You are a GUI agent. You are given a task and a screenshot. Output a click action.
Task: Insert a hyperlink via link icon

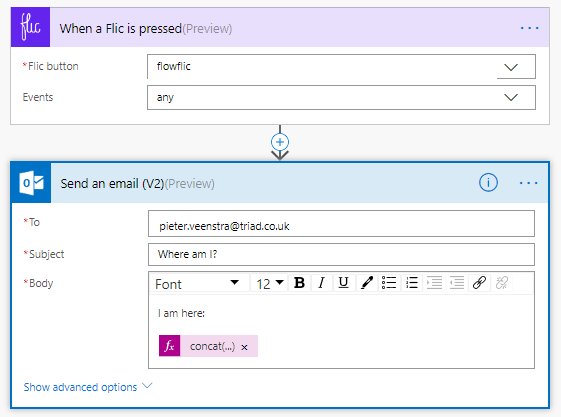coord(479,283)
